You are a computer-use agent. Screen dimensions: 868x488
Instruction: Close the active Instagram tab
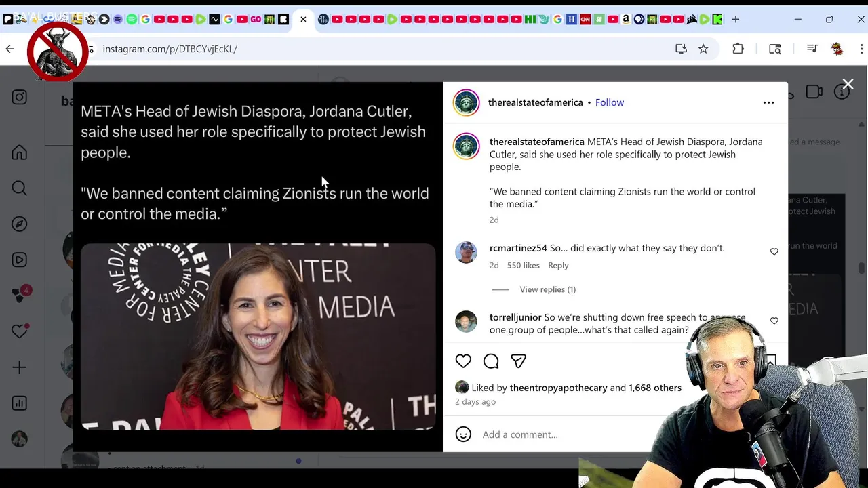click(303, 19)
